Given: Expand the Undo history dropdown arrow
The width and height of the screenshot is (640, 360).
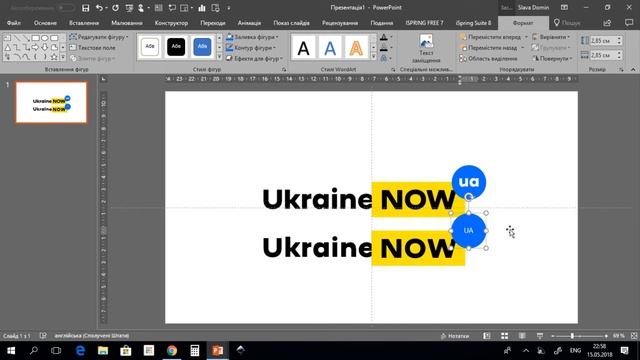Looking at the screenshot, I should tap(107, 8).
